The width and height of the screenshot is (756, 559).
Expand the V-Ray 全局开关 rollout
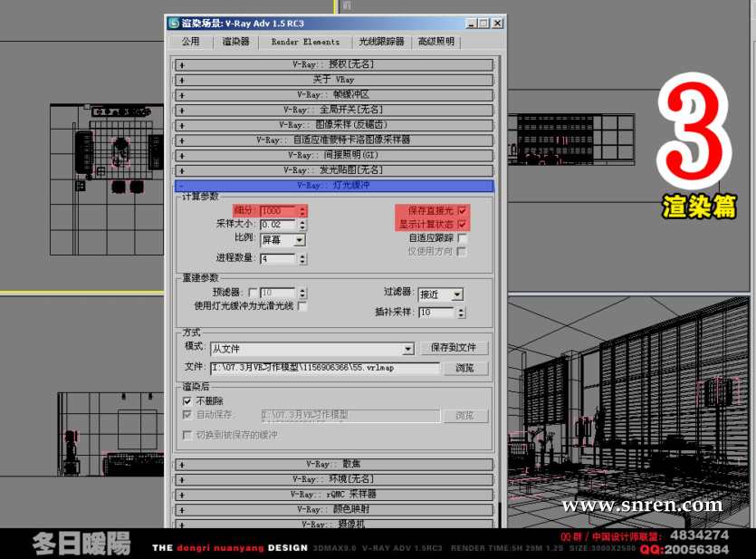click(x=334, y=110)
